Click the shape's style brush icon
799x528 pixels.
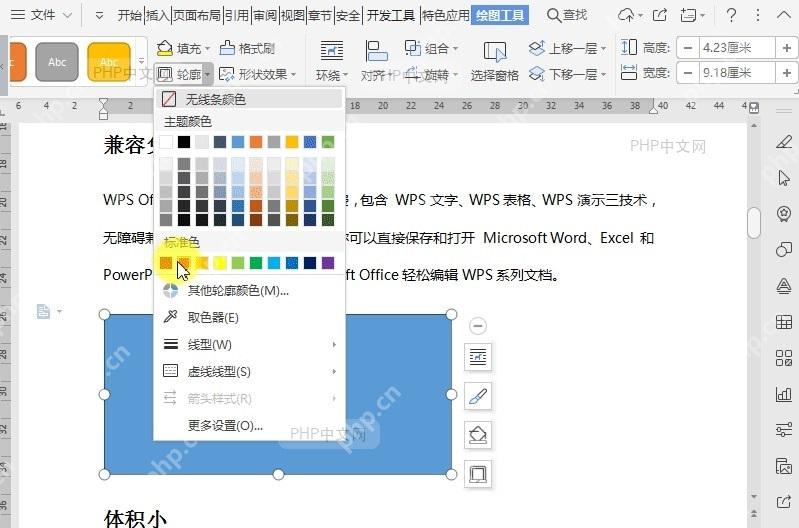click(478, 396)
